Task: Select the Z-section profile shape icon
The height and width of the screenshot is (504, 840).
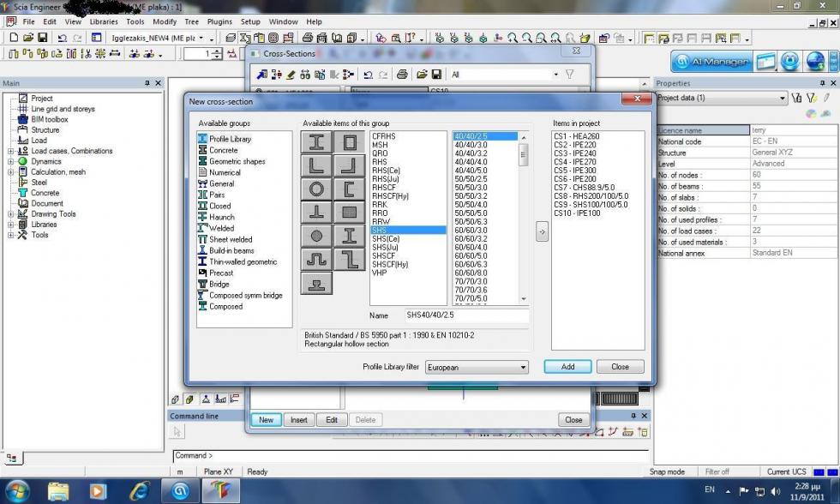Action: coord(350,259)
